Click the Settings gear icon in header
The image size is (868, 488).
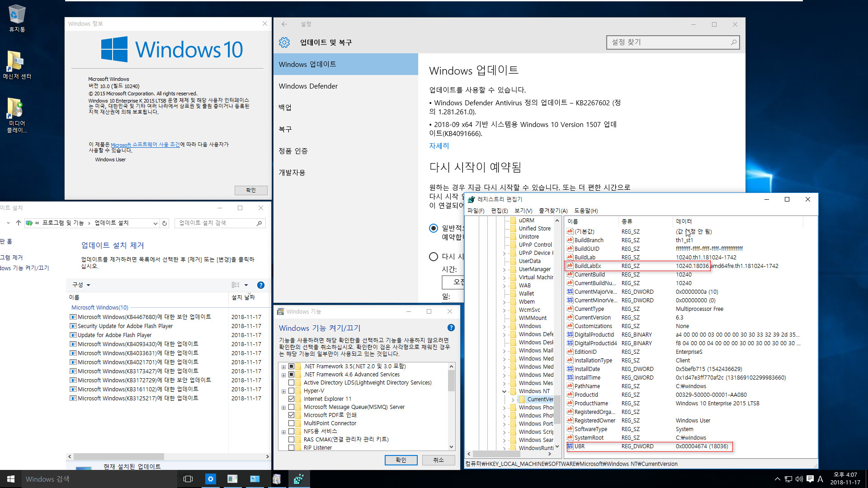pos(284,42)
